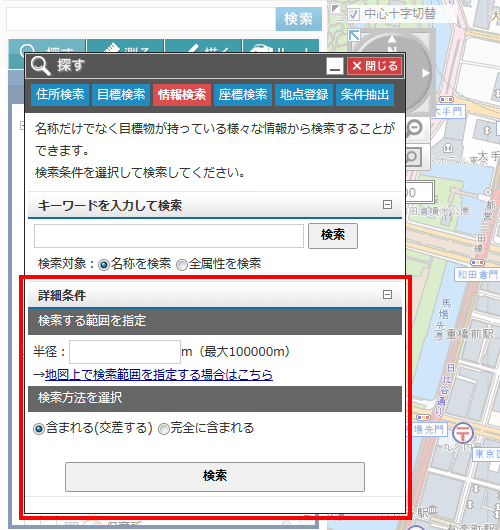Click the 半径 radius input field
The height and width of the screenshot is (530, 500).
[125, 352]
